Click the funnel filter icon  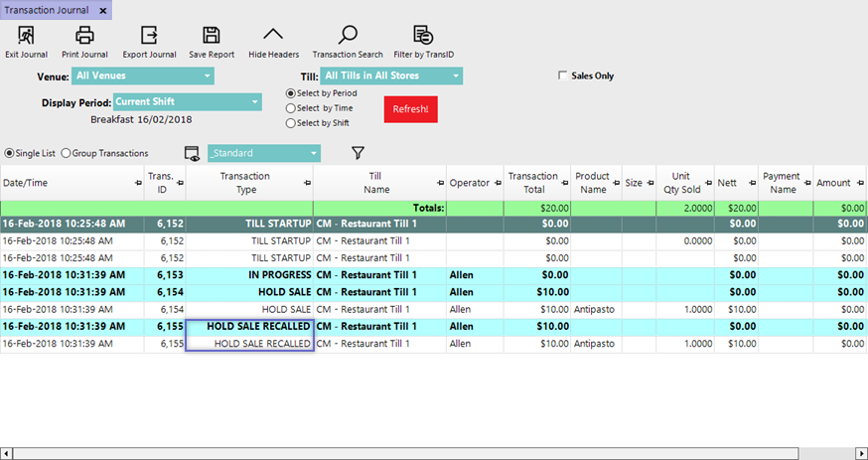point(359,153)
